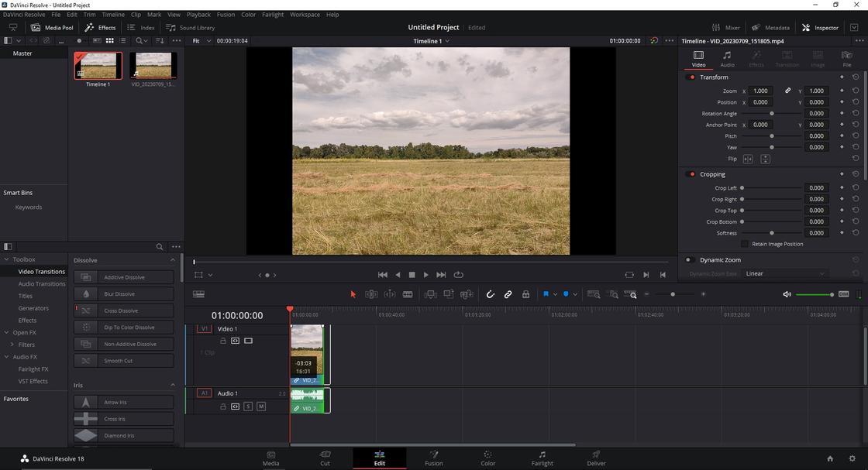Click the horizontal flip icon in Inspector
The image size is (868, 470).
[x=748, y=159]
